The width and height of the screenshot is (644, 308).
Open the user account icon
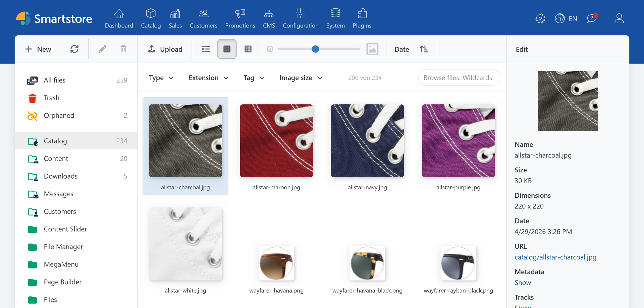619,18
